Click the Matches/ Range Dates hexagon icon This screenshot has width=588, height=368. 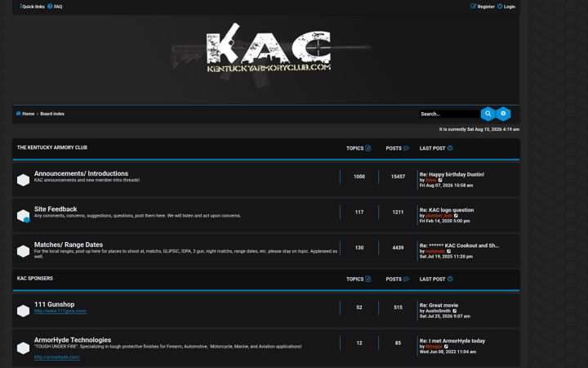23,251
